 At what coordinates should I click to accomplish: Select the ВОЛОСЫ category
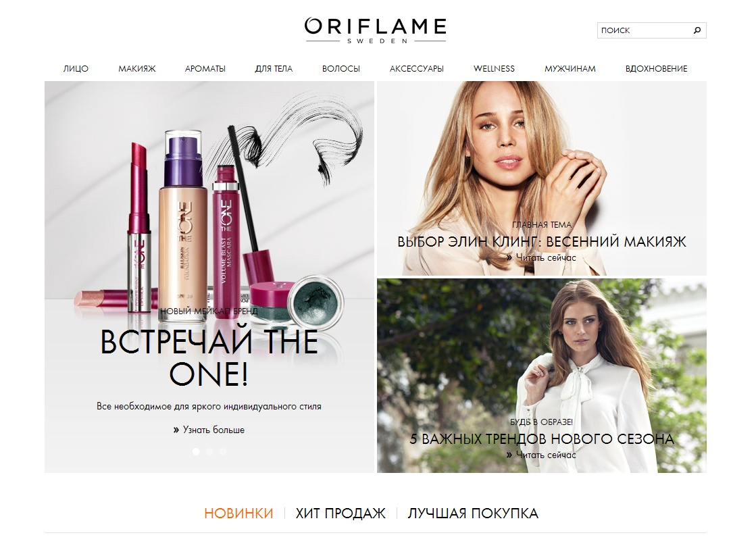coord(341,68)
